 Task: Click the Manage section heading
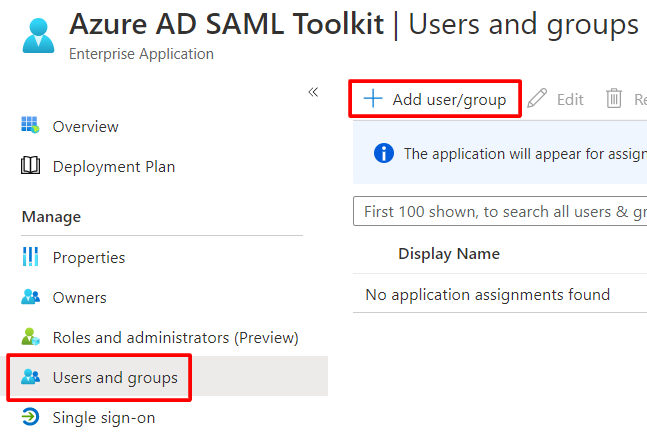(51, 217)
